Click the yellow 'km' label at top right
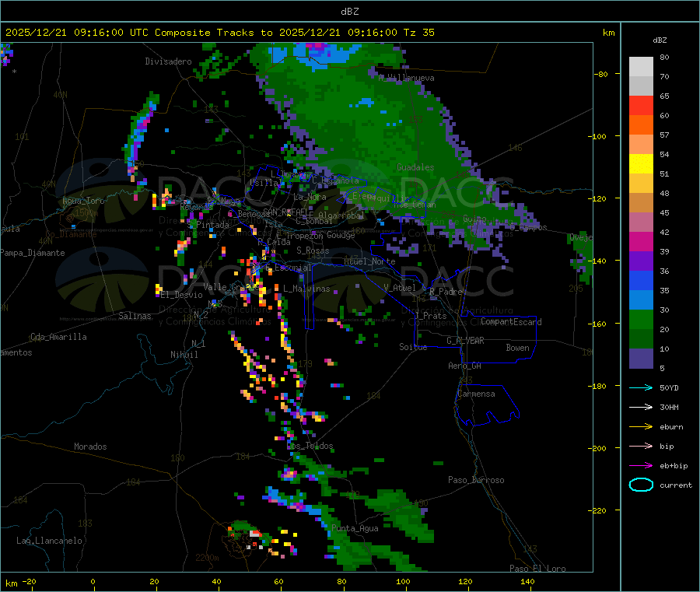700x592 pixels. point(608,33)
